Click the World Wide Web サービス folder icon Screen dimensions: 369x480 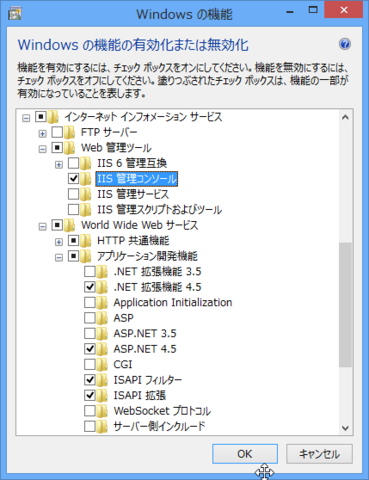[70, 225]
